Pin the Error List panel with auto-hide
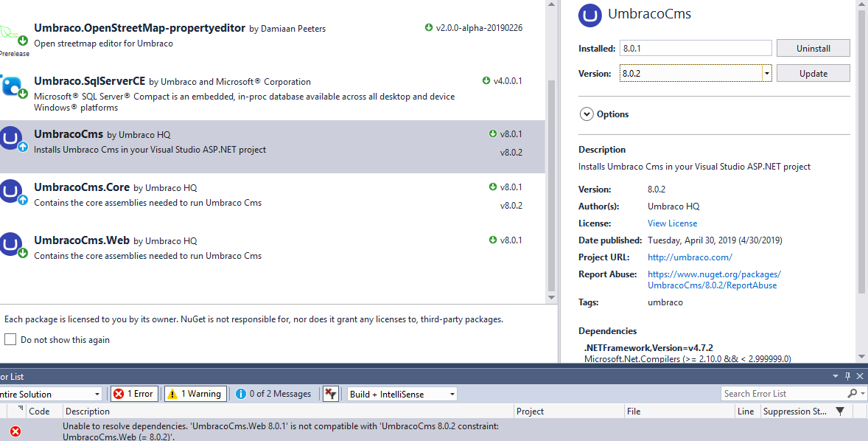This screenshot has width=868, height=441. 847,376
